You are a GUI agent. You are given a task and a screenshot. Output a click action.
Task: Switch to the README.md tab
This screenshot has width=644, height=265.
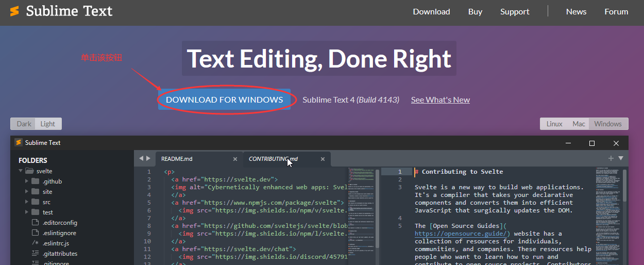tap(199, 159)
